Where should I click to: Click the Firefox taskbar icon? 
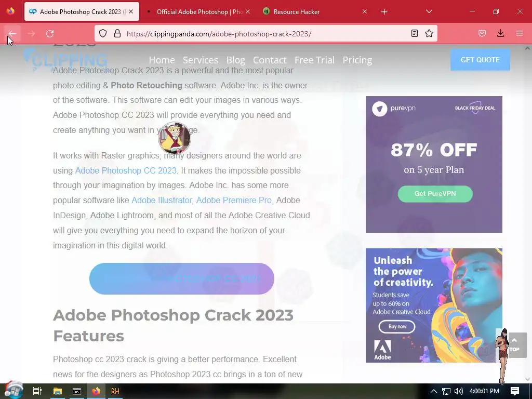96,391
